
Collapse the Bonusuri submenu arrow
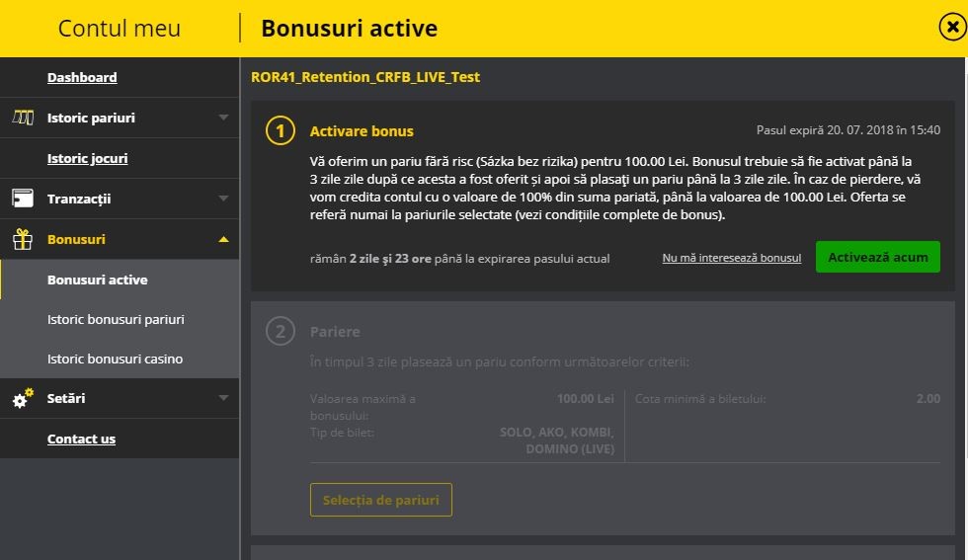pyautogui.click(x=223, y=239)
